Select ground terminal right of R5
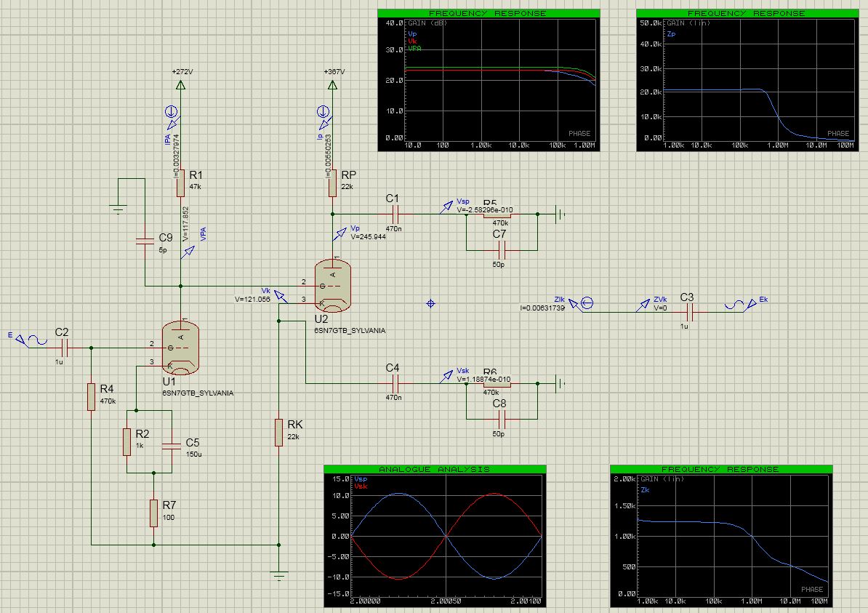Screen dimensions: 868x613 (x=560, y=214)
